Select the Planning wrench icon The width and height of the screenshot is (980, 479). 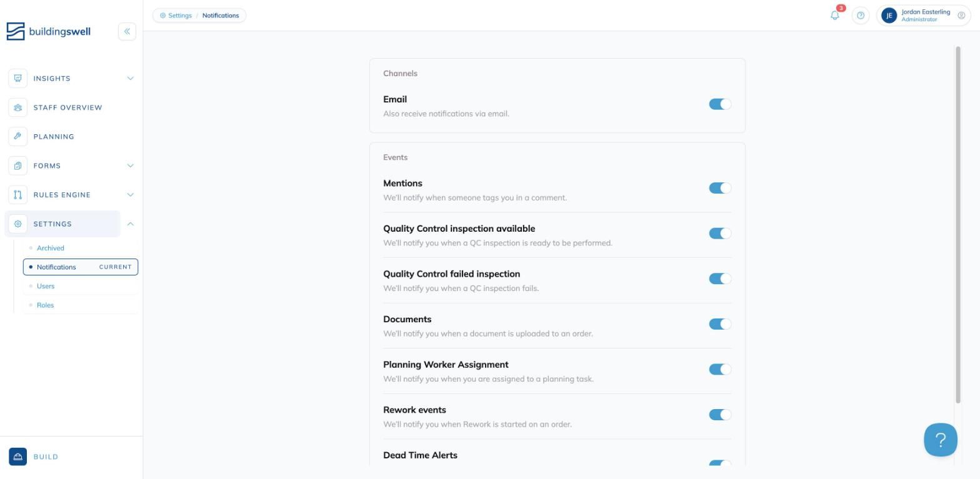pos(18,136)
